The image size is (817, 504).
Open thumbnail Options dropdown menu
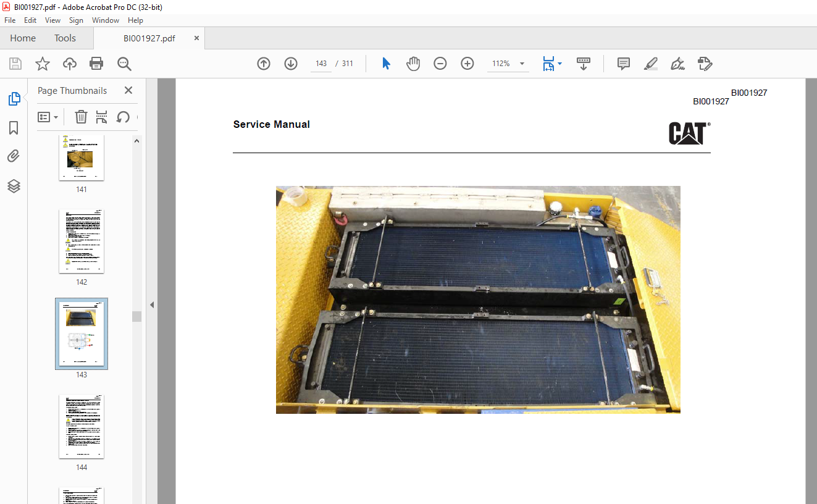48,117
